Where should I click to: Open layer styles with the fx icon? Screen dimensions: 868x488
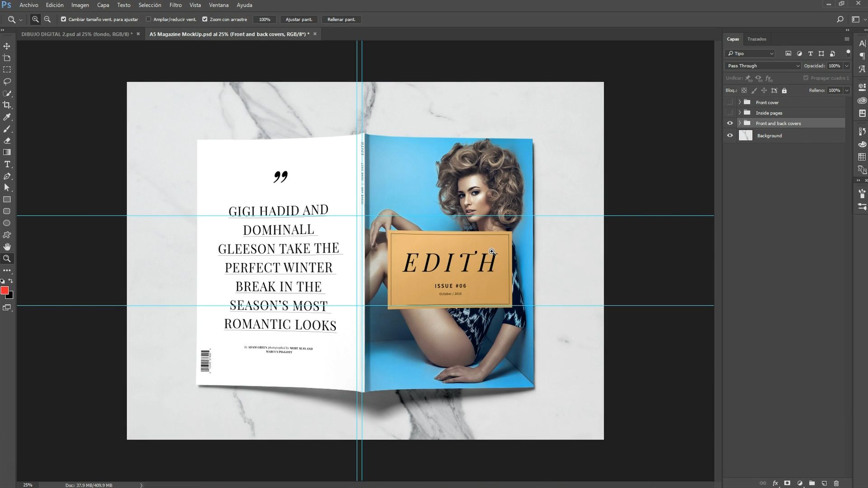(775, 483)
